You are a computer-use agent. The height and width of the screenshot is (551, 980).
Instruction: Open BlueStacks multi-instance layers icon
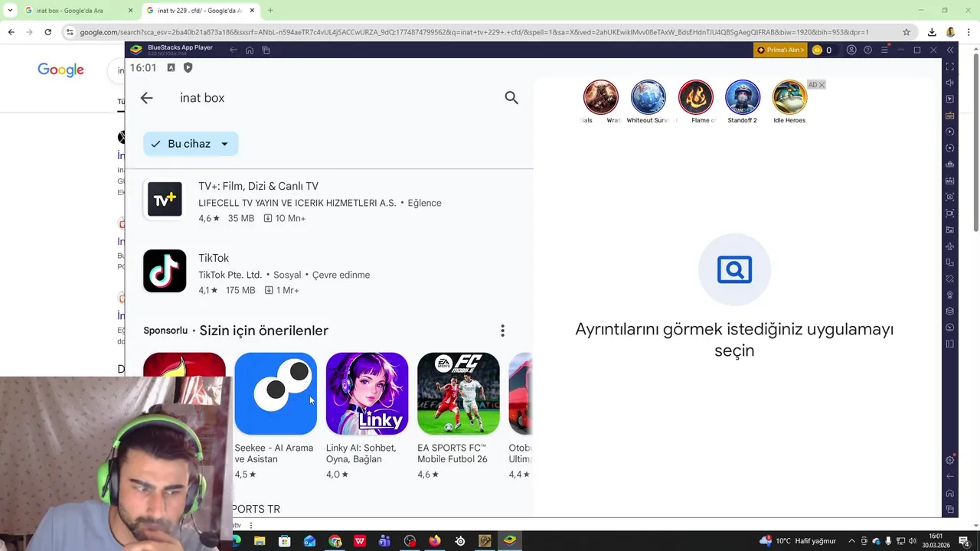[950, 311]
